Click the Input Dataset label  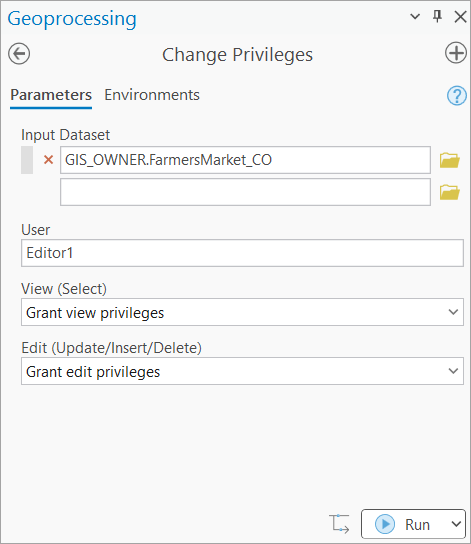pos(66,135)
